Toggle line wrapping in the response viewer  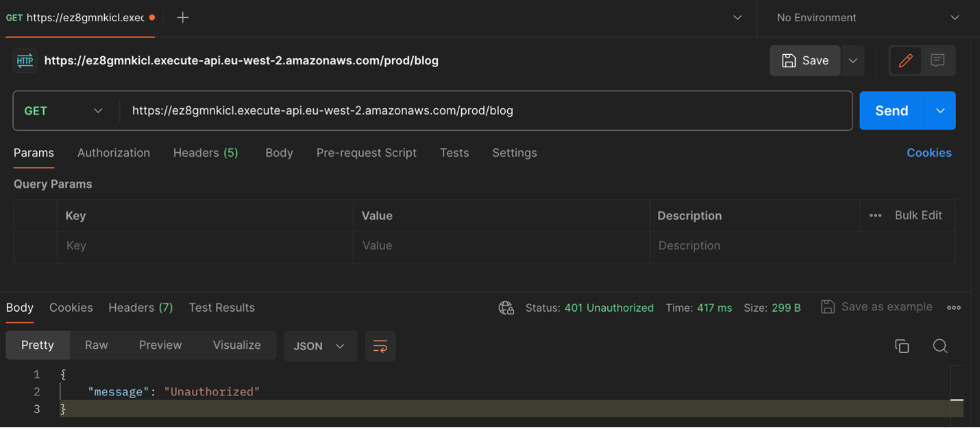tap(380, 346)
